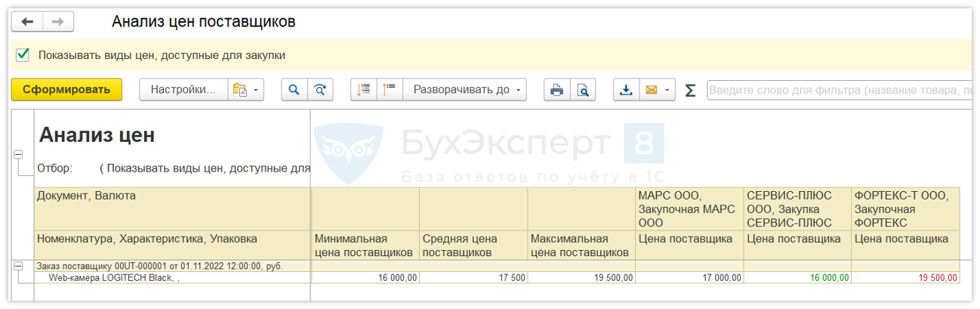Click Документ, Валюта header cell
This screenshot has height=309, width=980.
point(173,209)
